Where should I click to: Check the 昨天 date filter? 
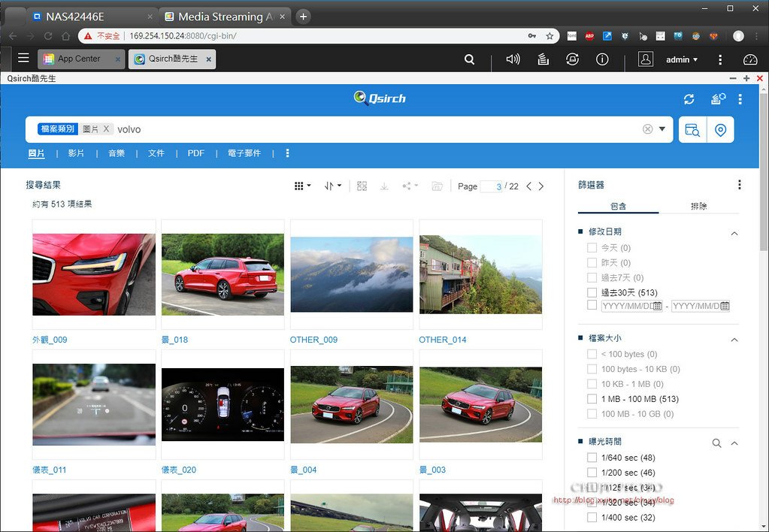pyautogui.click(x=592, y=262)
